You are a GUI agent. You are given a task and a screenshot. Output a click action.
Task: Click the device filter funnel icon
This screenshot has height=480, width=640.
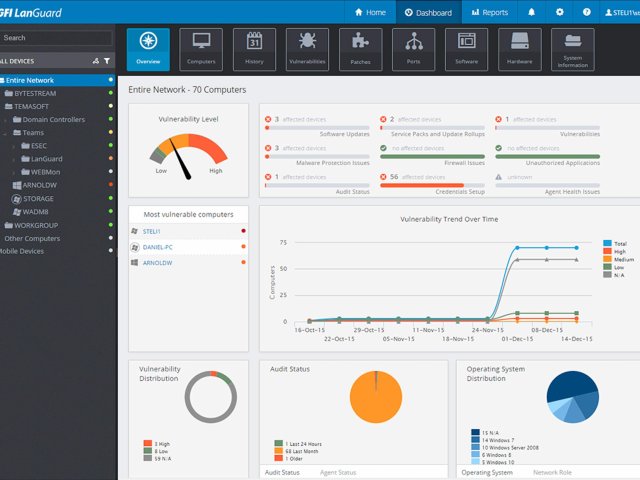pos(107,61)
